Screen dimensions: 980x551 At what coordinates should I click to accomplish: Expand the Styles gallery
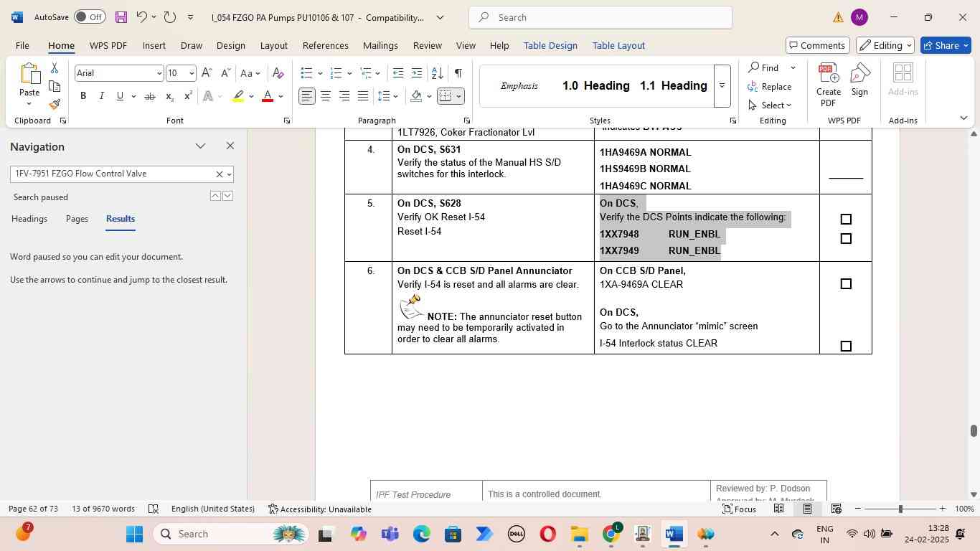tap(722, 85)
